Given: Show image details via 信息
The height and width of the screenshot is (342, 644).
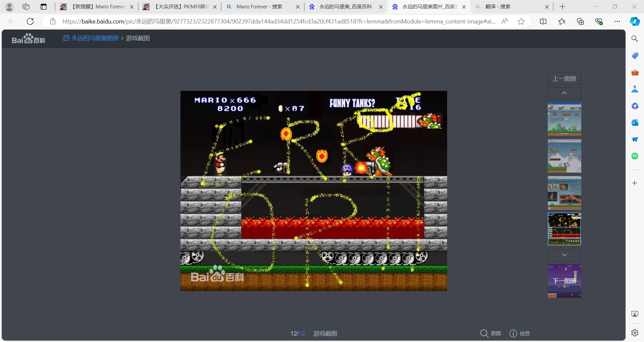Looking at the screenshot, I should click(520, 333).
